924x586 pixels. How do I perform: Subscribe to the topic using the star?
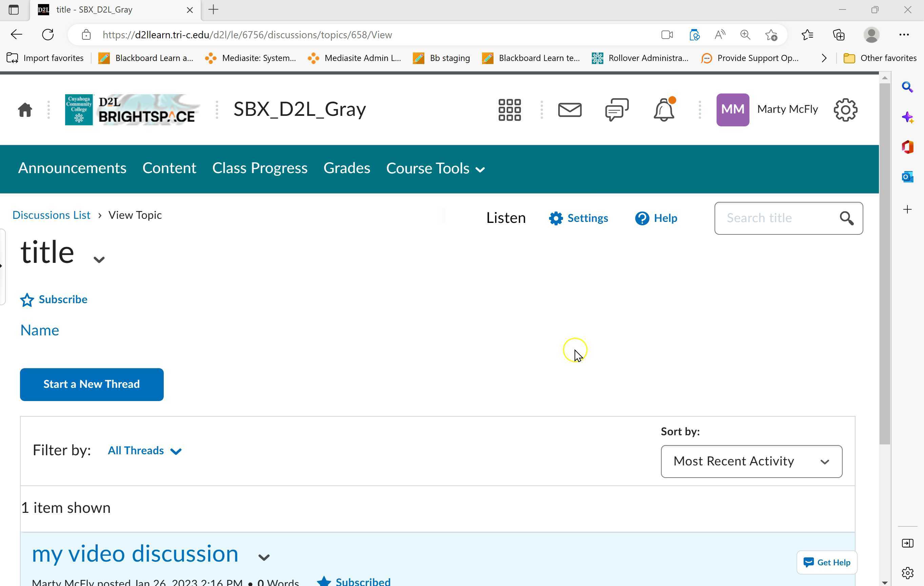(x=26, y=300)
